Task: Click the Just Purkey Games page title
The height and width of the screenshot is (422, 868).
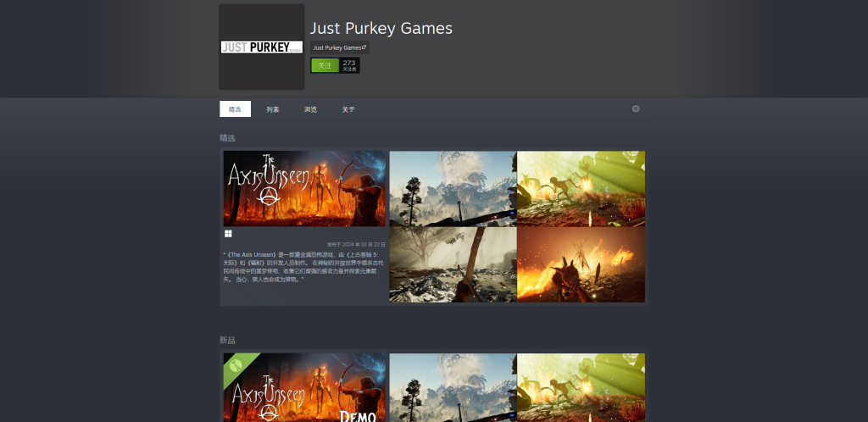Action: [381, 28]
